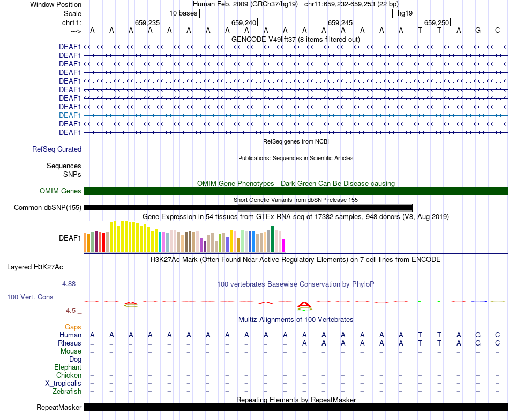Click the tallest red A in PhyloP track
Viewport: 509px width, 420px height.
(304, 305)
